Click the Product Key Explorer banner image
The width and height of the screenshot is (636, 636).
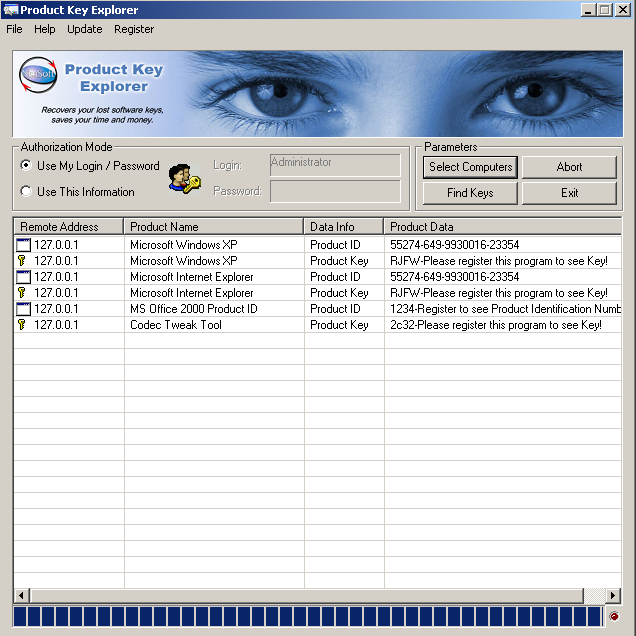coord(318,94)
